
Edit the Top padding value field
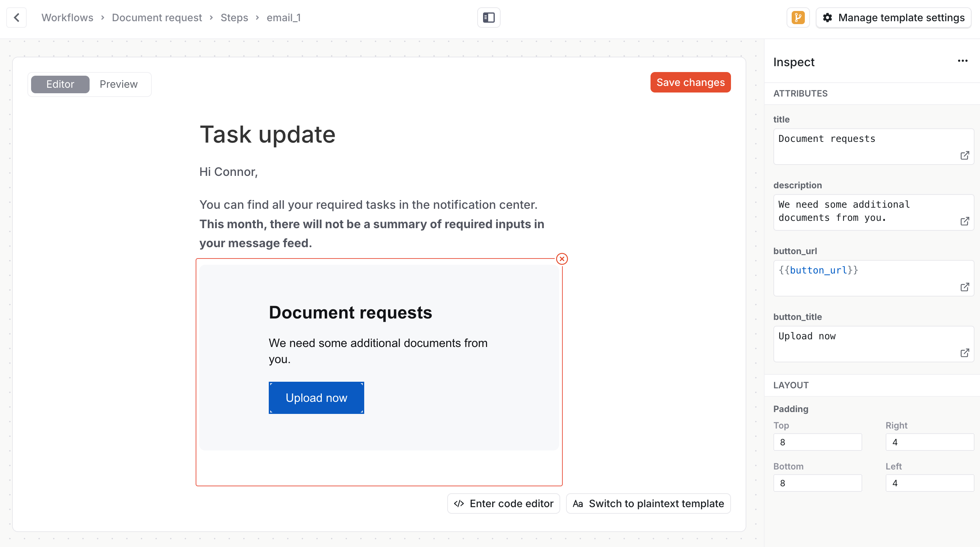818,442
